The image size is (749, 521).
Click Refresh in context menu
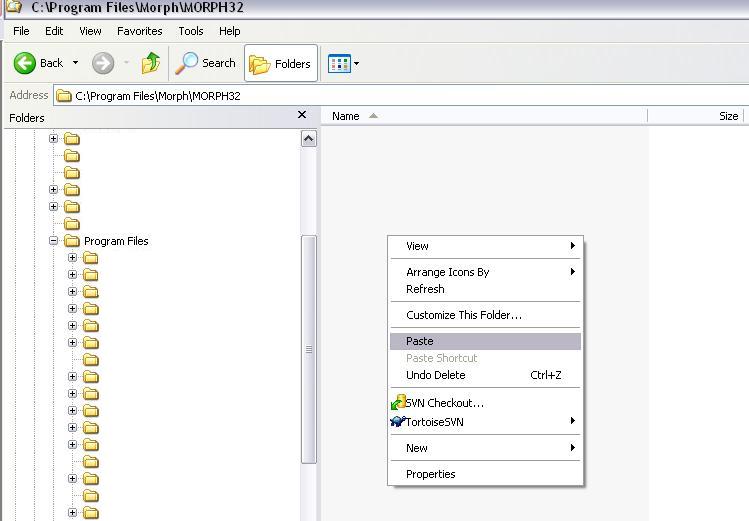pyautogui.click(x=425, y=289)
